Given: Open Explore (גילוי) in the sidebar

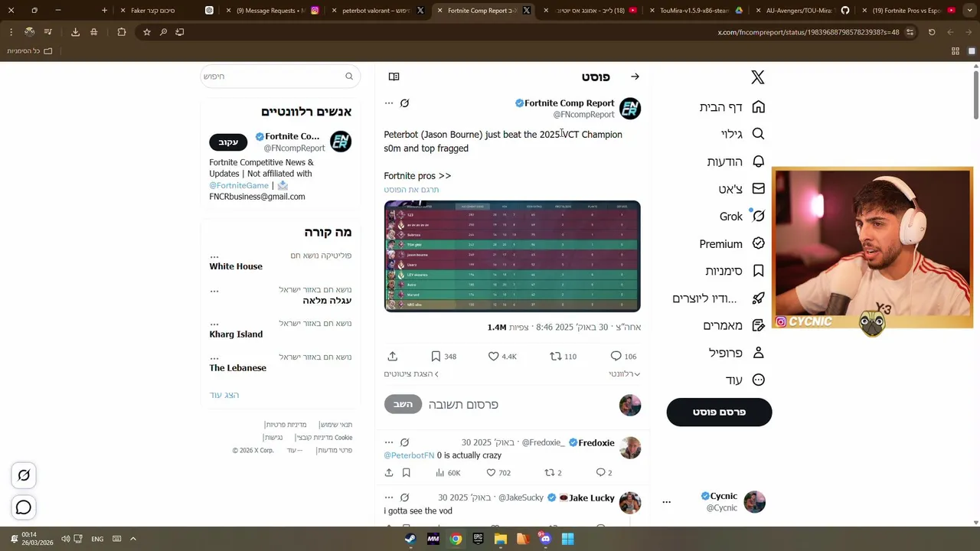Looking at the screenshot, I should (743, 134).
